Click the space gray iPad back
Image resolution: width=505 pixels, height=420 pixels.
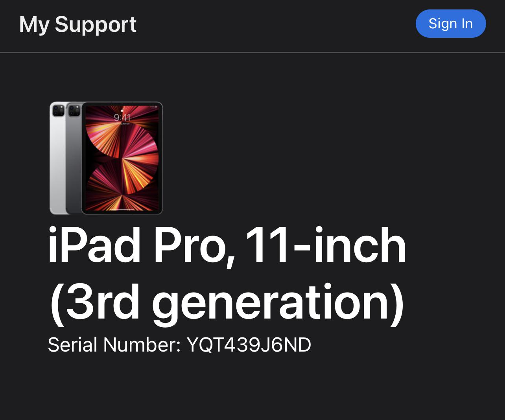click(74, 158)
